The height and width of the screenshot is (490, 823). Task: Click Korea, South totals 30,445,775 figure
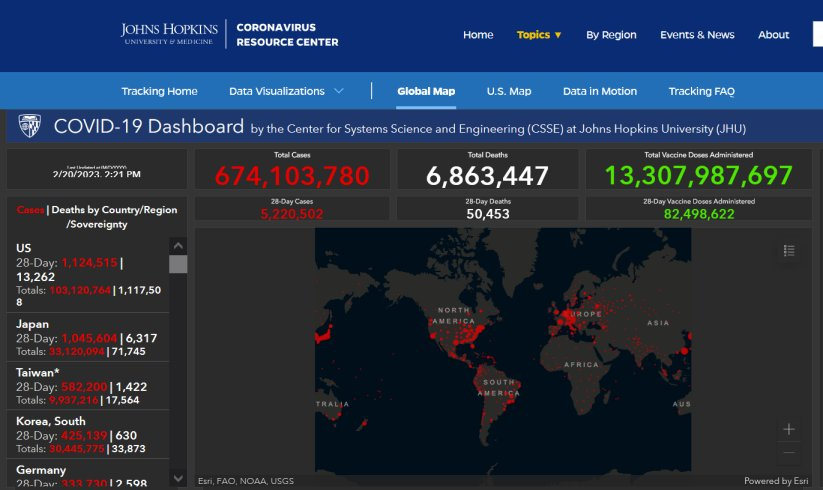pyautogui.click(x=77, y=449)
